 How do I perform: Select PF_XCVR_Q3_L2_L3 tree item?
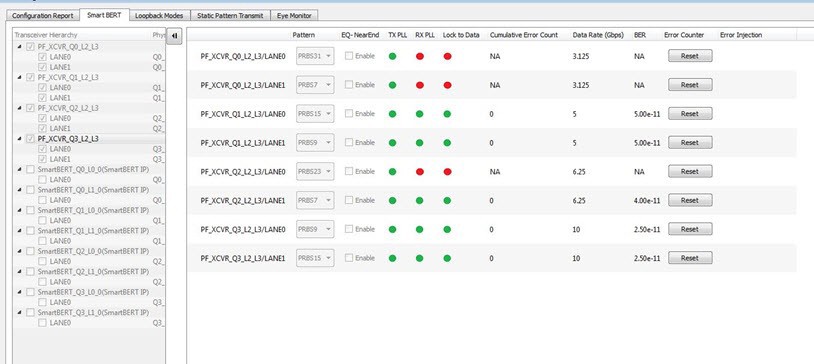(x=68, y=139)
